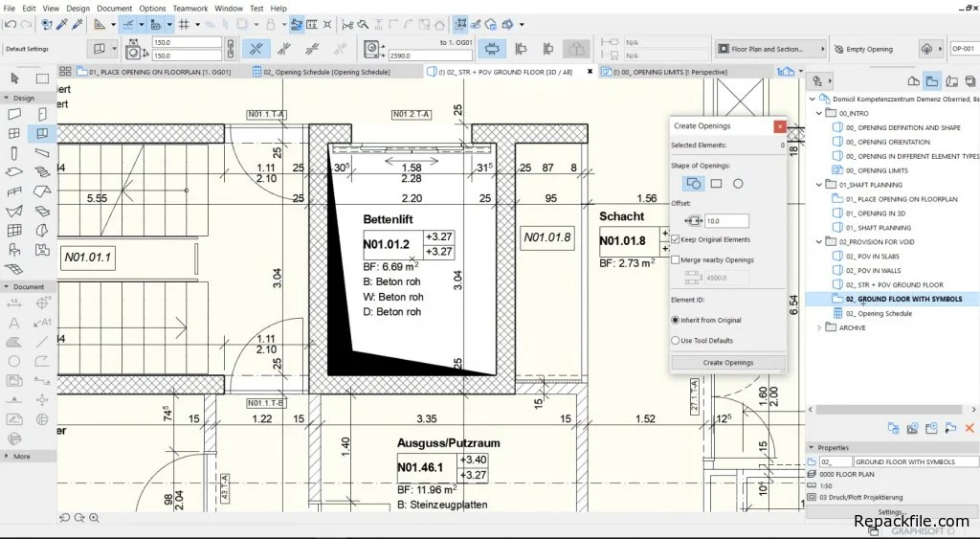Open the Document menu

pyautogui.click(x=115, y=8)
